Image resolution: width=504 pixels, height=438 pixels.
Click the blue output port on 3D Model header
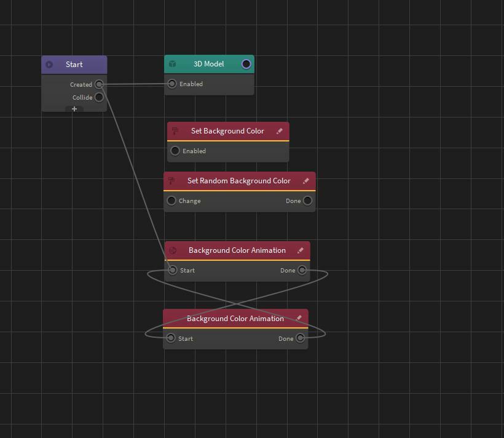(x=246, y=64)
